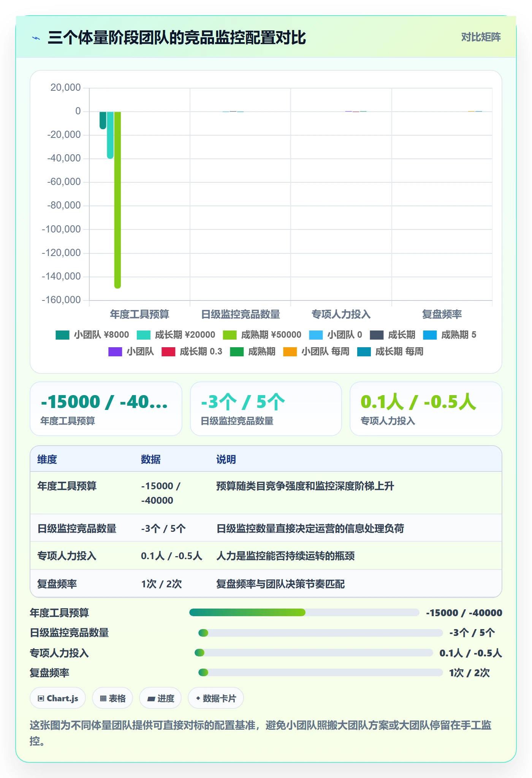Click table cell reading 0.1人 / -0.5人
This screenshot has width=532, height=778.
pos(171,556)
